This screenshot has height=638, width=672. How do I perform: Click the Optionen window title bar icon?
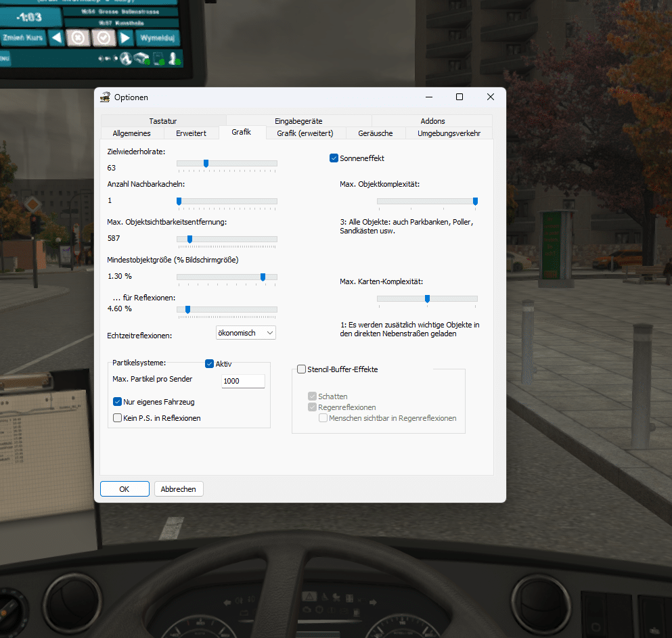pyautogui.click(x=105, y=97)
